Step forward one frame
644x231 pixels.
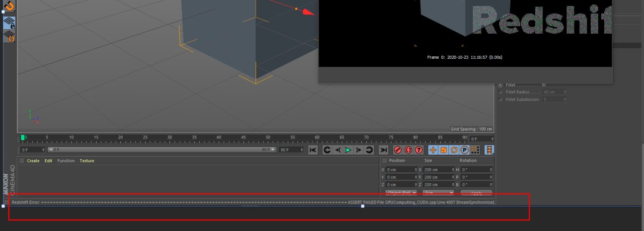point(359,150)
